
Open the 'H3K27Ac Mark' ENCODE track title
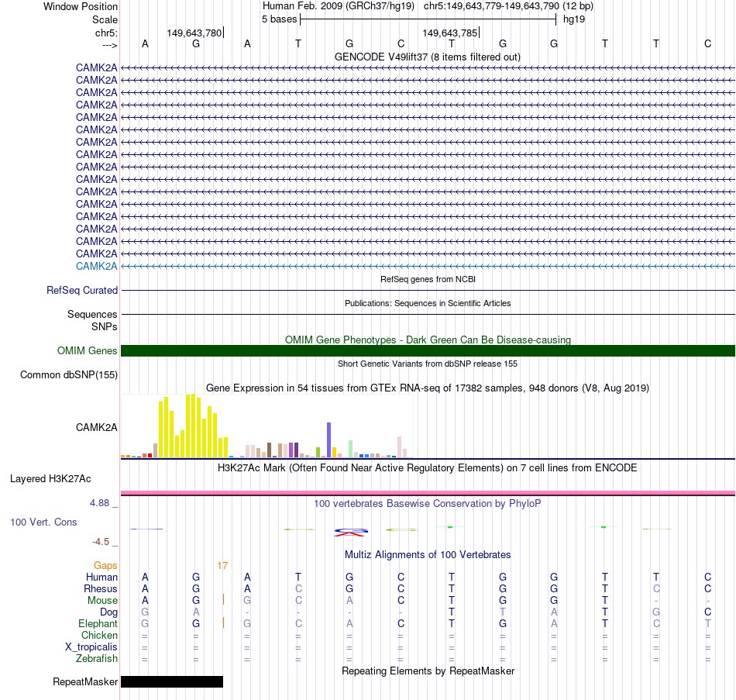[x=428, y=468]
